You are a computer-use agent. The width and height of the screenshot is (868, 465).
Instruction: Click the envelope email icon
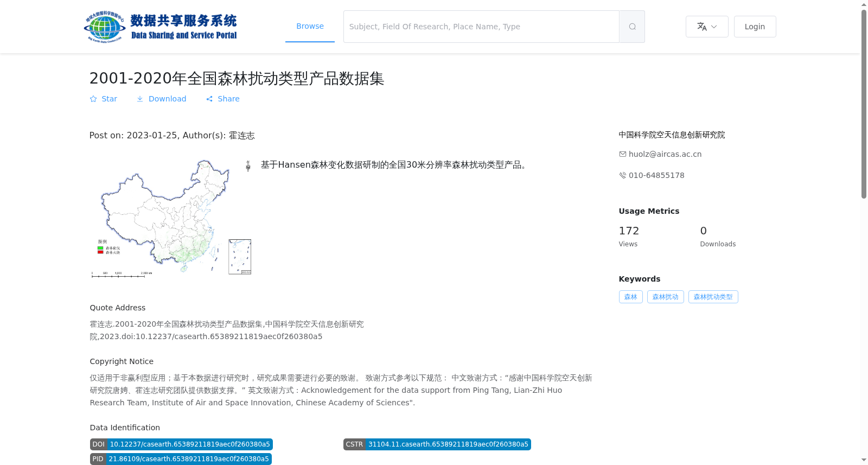(x=623, y=154)
